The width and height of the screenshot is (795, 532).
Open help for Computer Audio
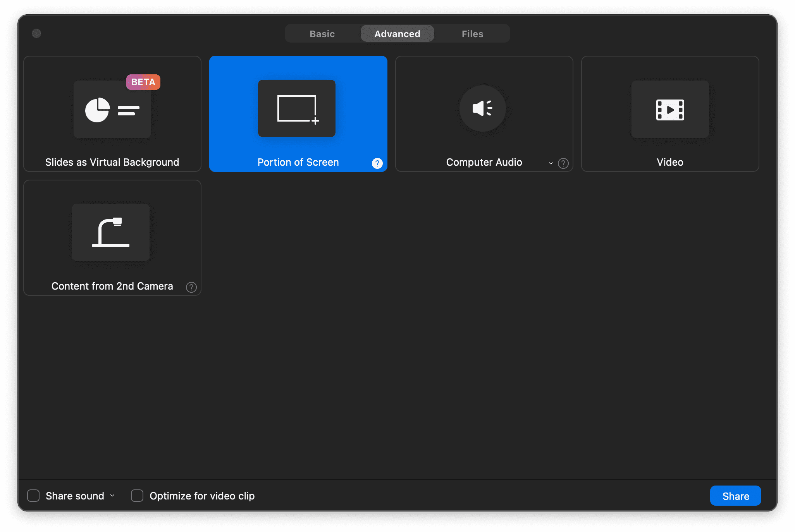[x=563, y=163]
